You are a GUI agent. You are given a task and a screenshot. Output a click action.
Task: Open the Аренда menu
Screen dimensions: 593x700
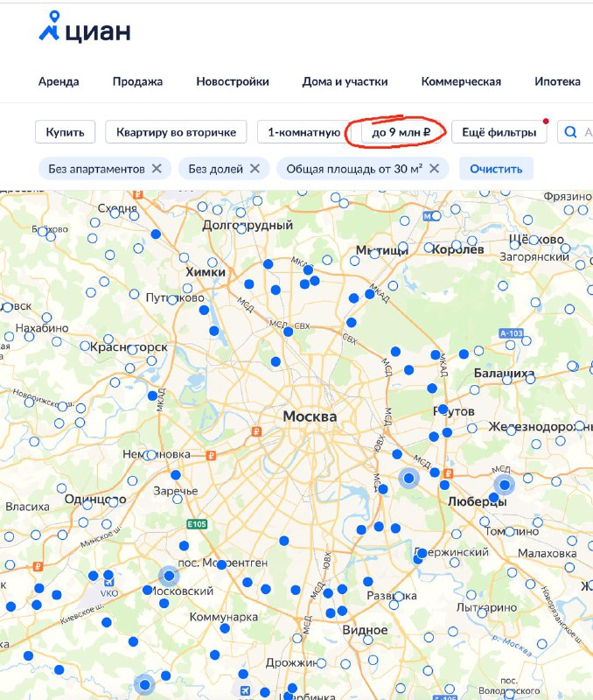[x=59, y=81]
